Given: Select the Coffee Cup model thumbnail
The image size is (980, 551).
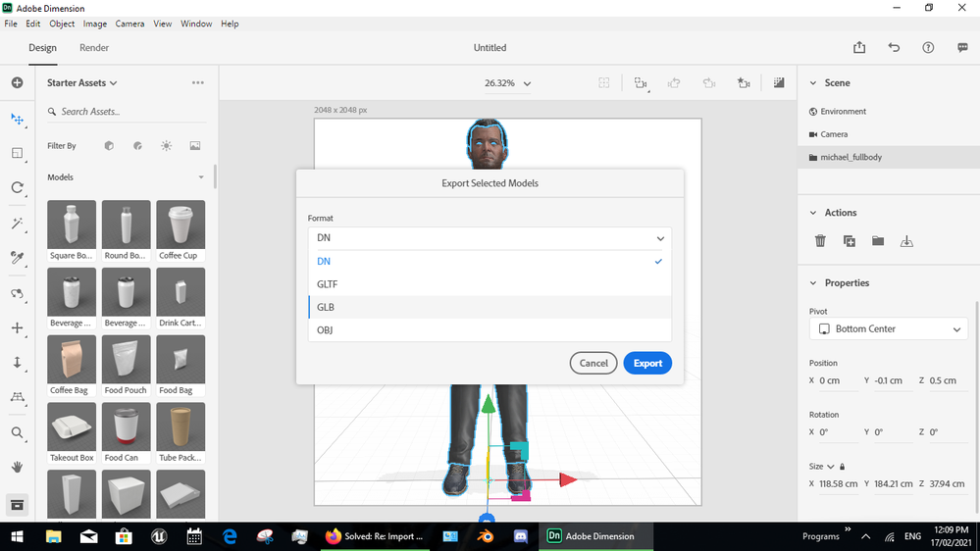Looking at the screenshot, I should pos(181,225).
